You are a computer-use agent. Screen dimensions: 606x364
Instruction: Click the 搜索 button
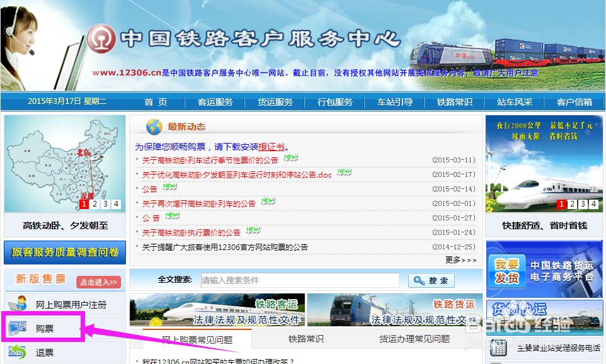[x=432, y=280]
